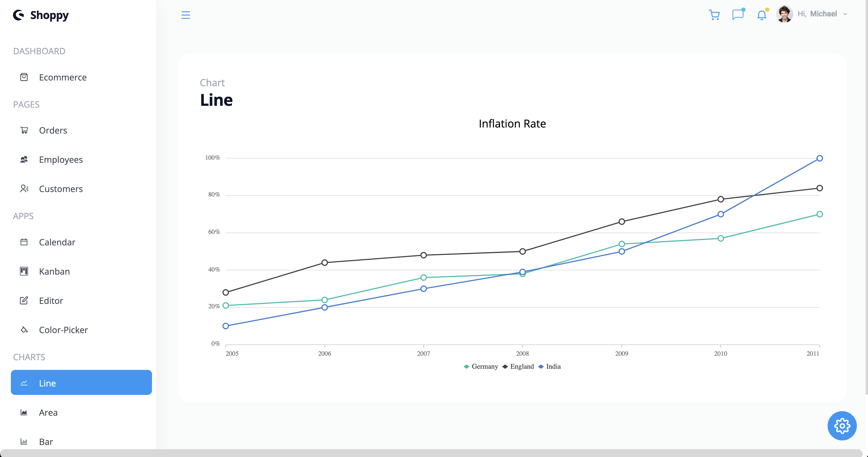
Task: Open the hamburger sidebar menu
Action: (185, 14)
